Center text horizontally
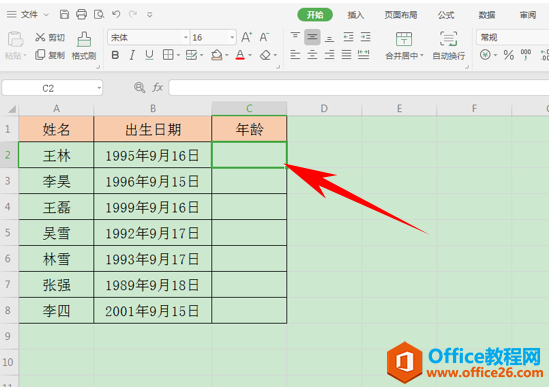Screen dimensions: 550x390 click(312, 55)
